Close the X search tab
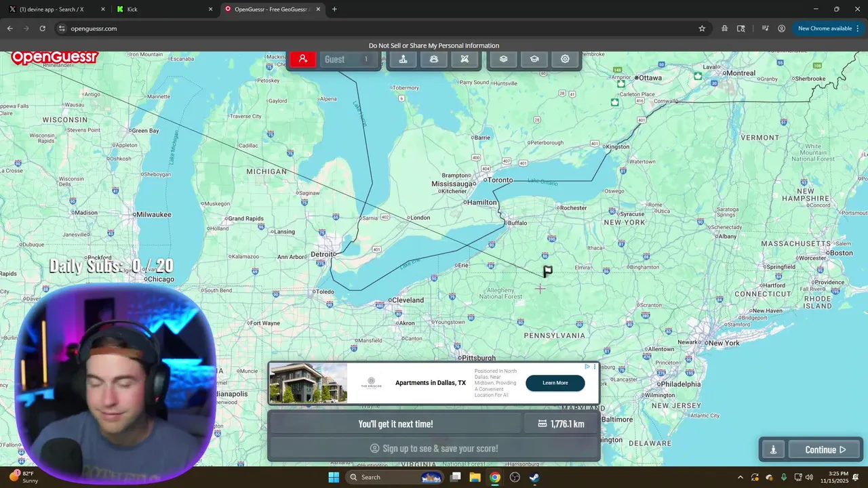868x488 pixels. (x=103, y=9)
